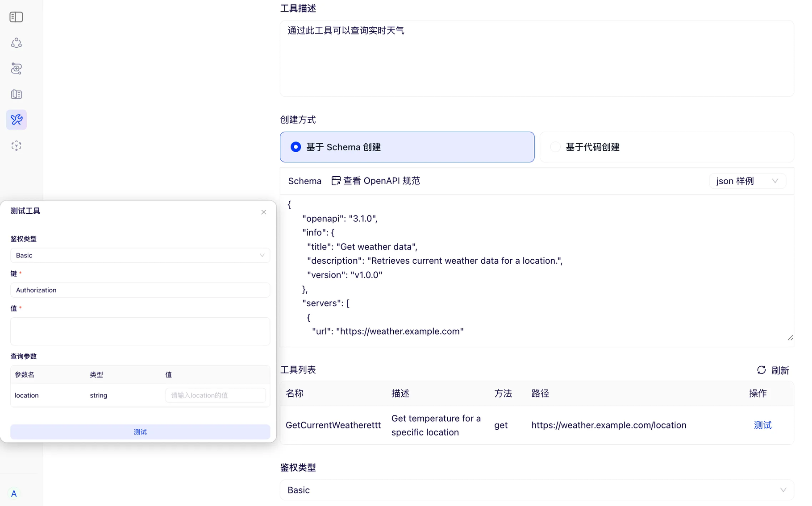This screenshot has width=812, height=506.
Task: Toggle the sidebar panel icon
Action: [17, 17]
